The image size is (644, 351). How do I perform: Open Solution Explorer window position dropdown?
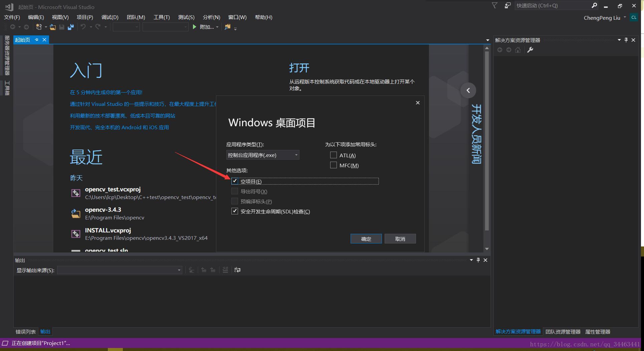pyautogui.click(x=619, y=40)
